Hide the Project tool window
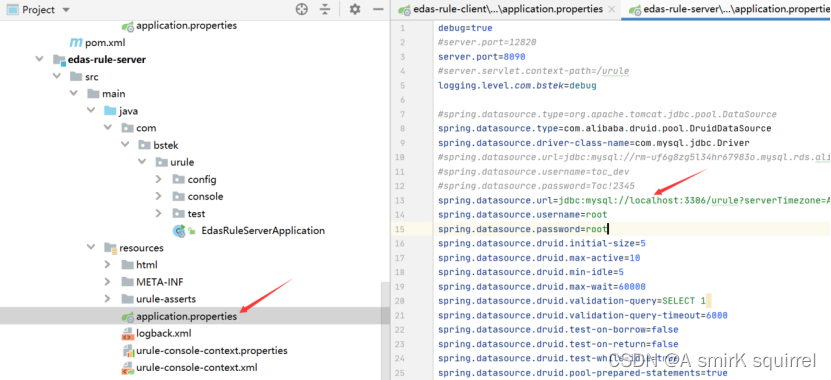This screenshot has height=380, width=831. tap(378, 9)
